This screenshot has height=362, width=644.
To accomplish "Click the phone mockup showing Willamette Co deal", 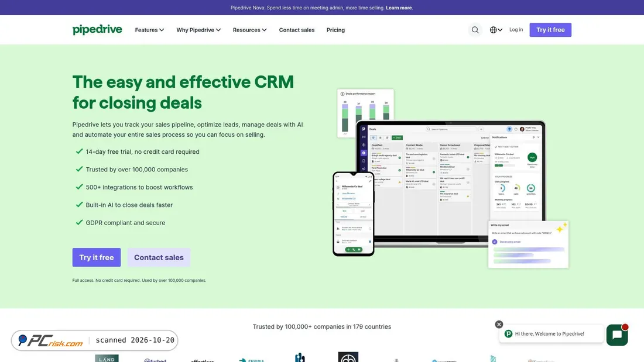I will pyautogui.click(x=353, y=214).
